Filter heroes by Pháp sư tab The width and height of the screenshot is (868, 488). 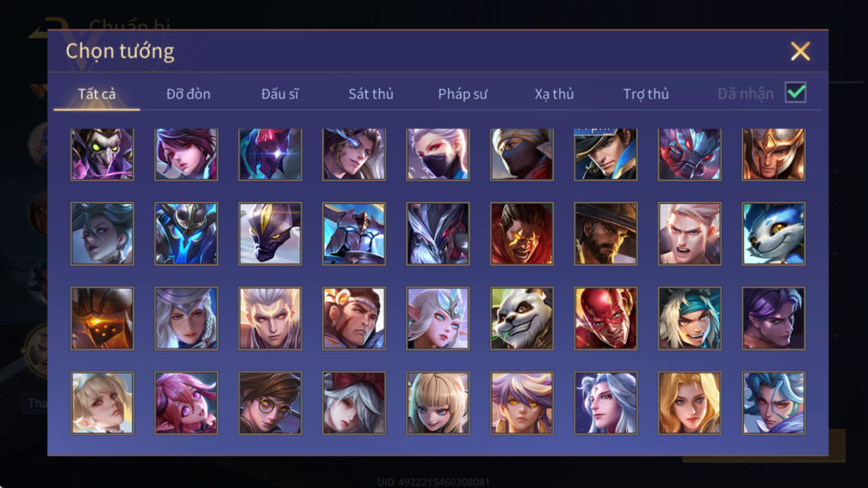point(462,94)
